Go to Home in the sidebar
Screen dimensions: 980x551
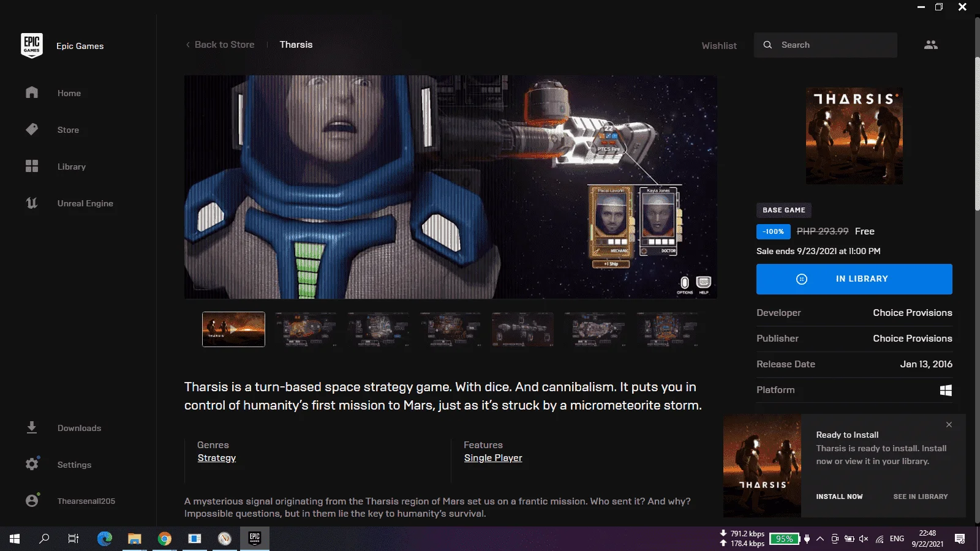(x=69, y=93)
